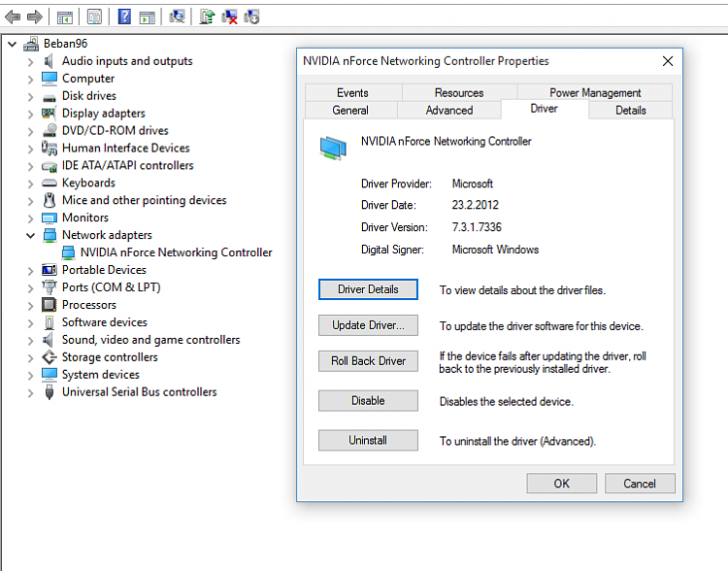Select the Driver tab
This screenshot has width=728, height=571.
click(545, 109)
